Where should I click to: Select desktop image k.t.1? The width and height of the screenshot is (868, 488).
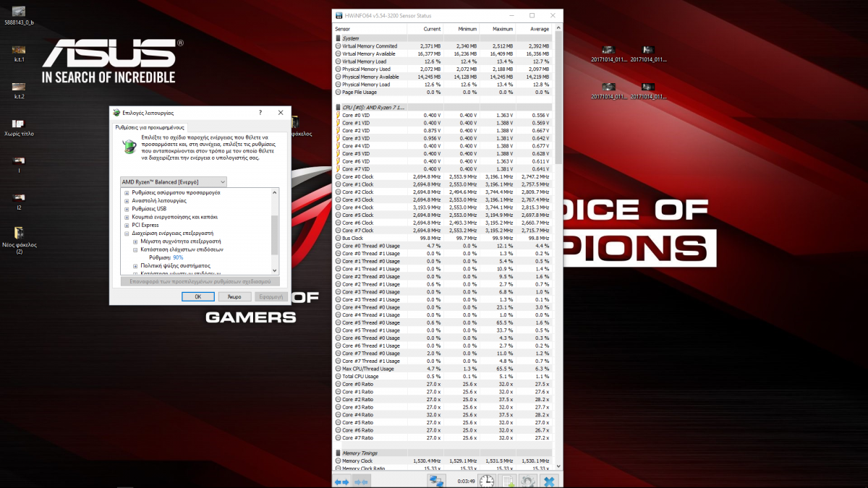(20, 53)
